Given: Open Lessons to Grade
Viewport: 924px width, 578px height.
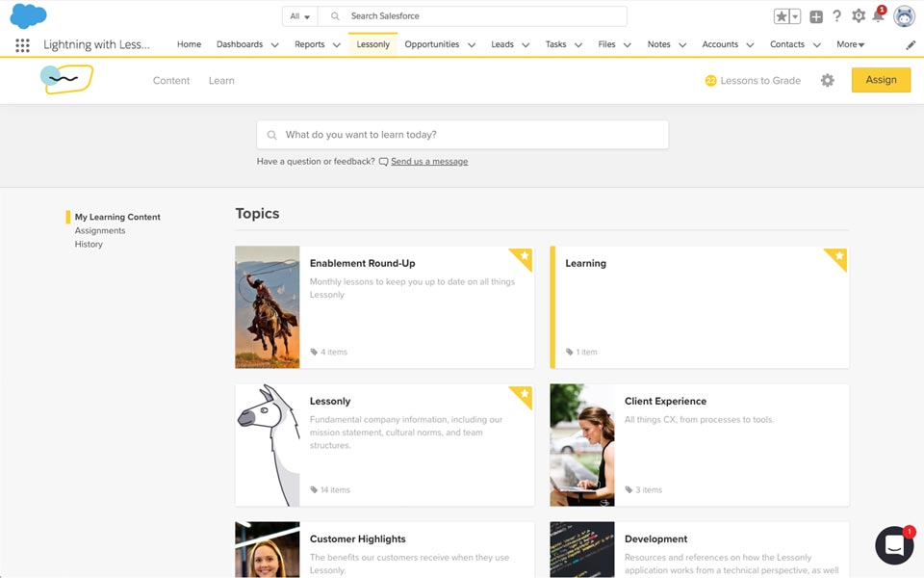Looking at the screenshot, I should pos(753,81).
